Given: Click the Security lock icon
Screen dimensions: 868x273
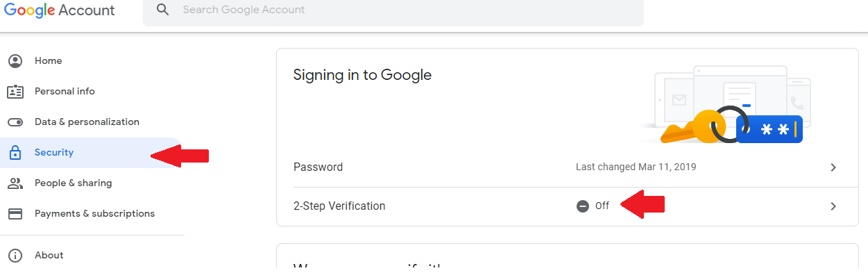Looking at the screenshot, I should (x=15, y=153).
